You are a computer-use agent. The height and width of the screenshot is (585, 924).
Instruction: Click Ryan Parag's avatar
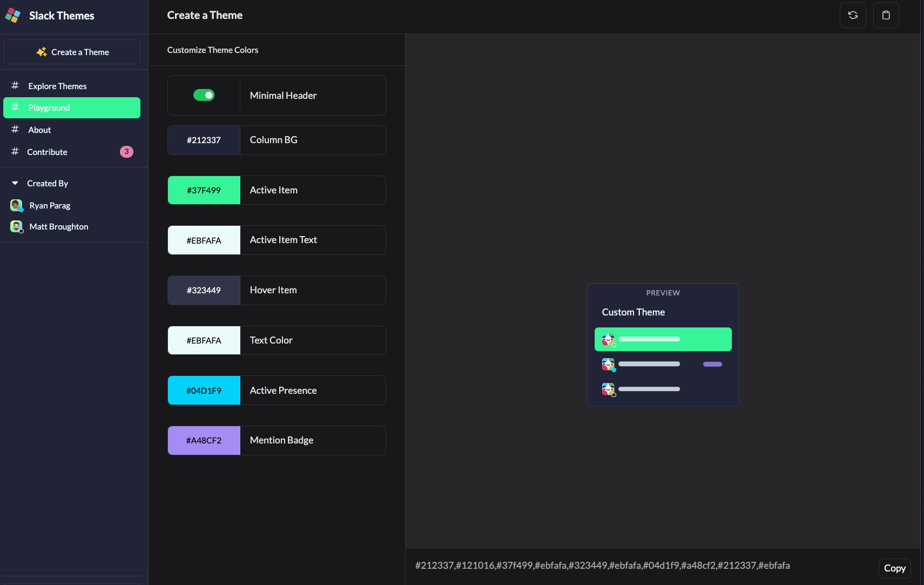coord(16,205)
